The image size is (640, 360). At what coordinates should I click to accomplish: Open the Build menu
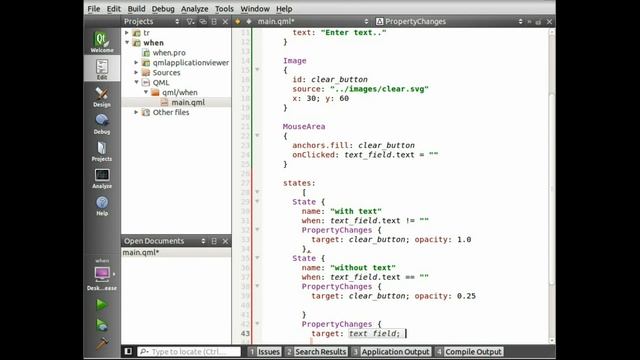(136, 9)
